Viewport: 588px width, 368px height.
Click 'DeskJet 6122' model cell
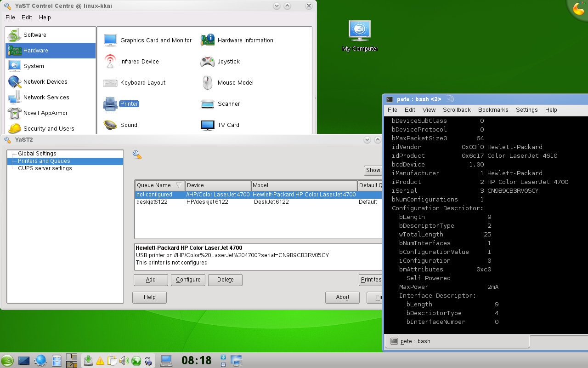271,202
